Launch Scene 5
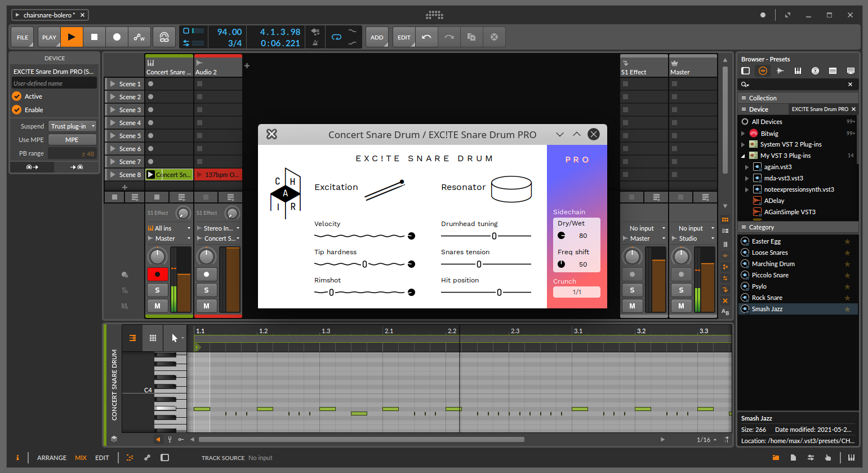The image size is (868, 473). [x=113, y=136]
